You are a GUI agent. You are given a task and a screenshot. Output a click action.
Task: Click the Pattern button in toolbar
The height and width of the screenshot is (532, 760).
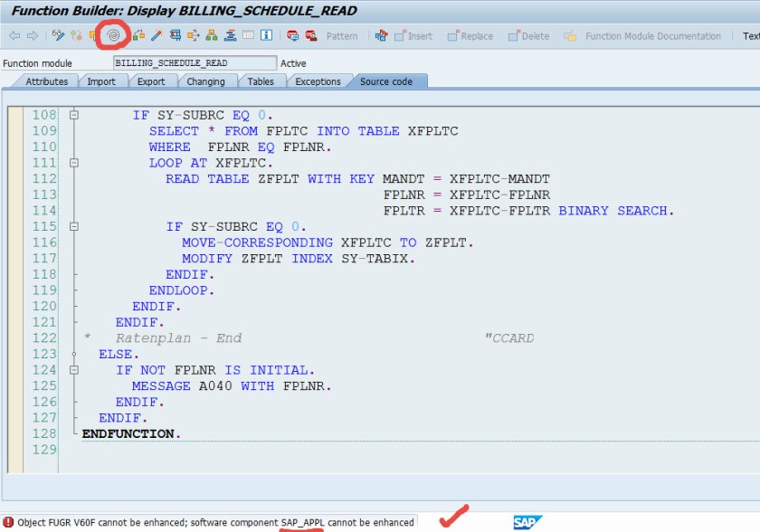pyautogui.click(x=341, y=36)
